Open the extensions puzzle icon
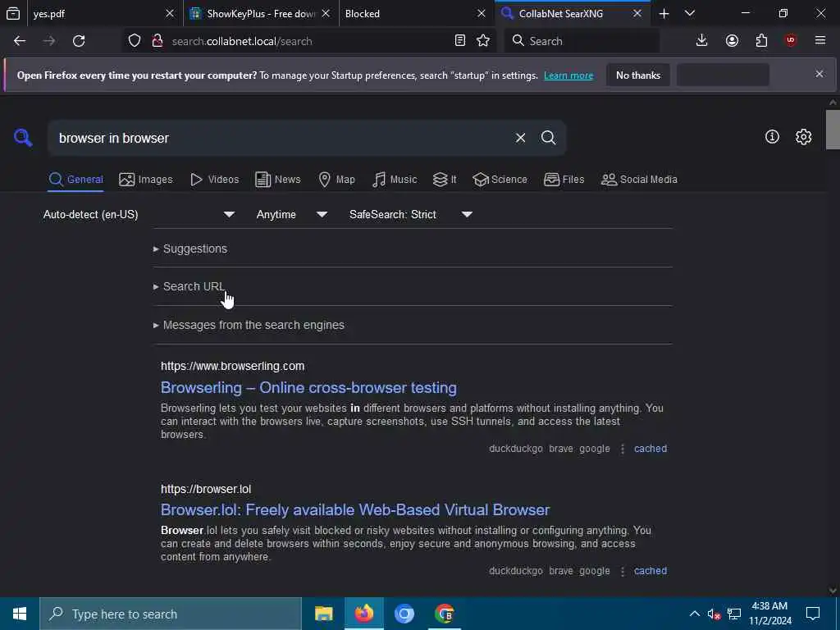Image resolution: width=840 pixels, height=630 pixels. point(761,41)
